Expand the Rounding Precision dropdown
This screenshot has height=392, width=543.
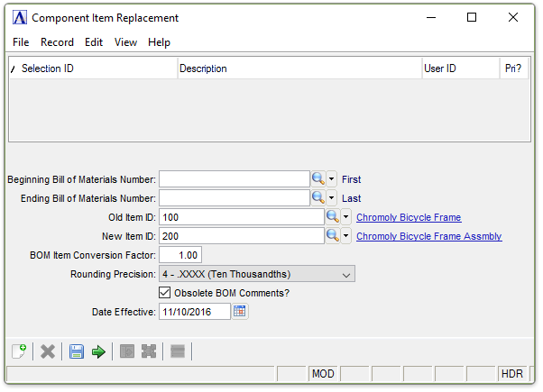click(347, 274)
